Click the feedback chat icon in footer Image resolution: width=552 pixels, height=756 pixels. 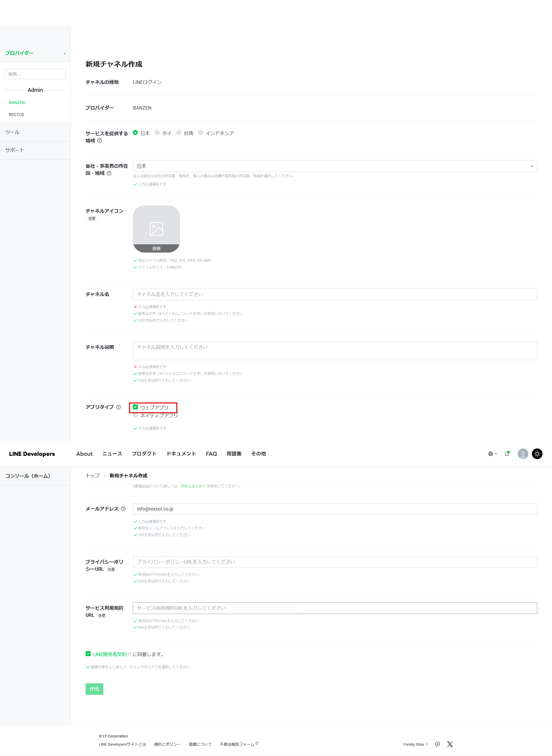(437, 744)
